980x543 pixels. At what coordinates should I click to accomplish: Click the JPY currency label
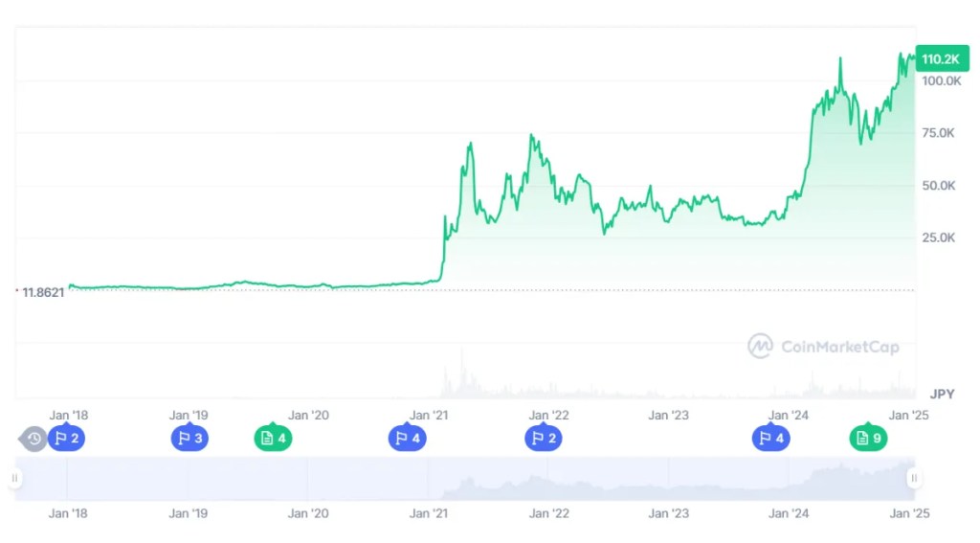pos(943,393)
